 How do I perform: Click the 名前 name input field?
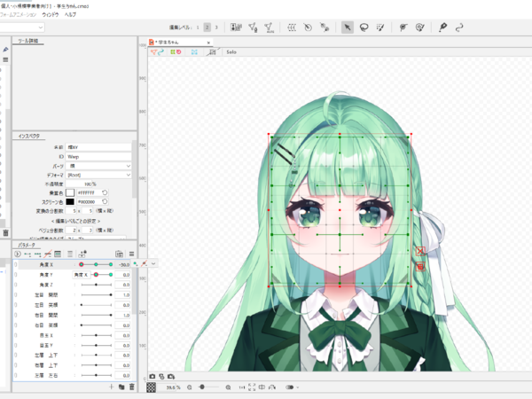pos(98,146)
